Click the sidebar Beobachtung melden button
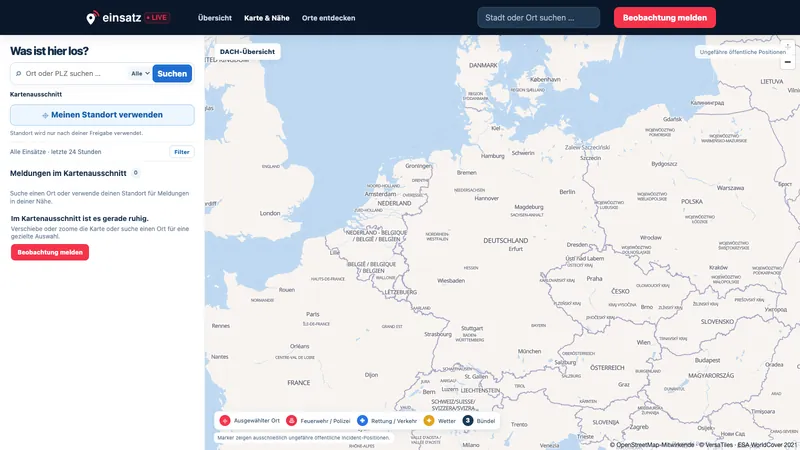 [x=50, y=252]
